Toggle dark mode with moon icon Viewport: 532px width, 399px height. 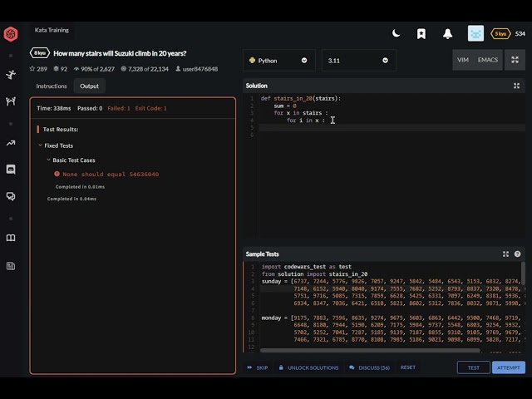coord(396,33)
